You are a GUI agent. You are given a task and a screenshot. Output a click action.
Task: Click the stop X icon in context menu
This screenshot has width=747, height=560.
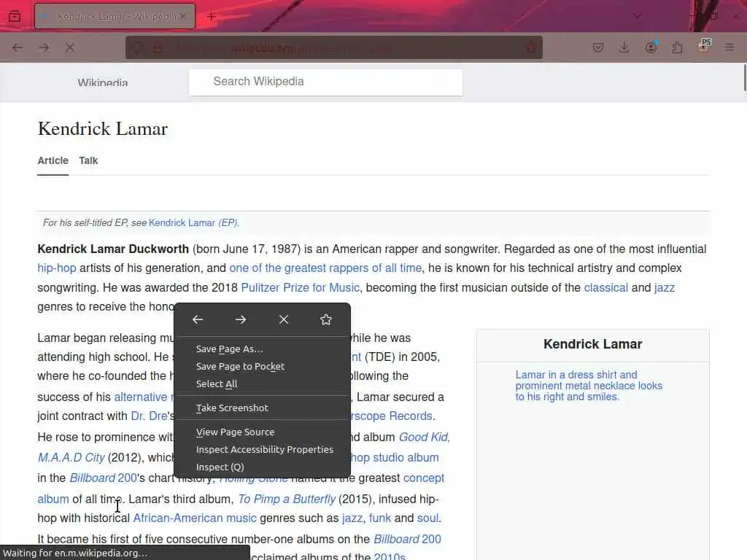click(284, 319)
